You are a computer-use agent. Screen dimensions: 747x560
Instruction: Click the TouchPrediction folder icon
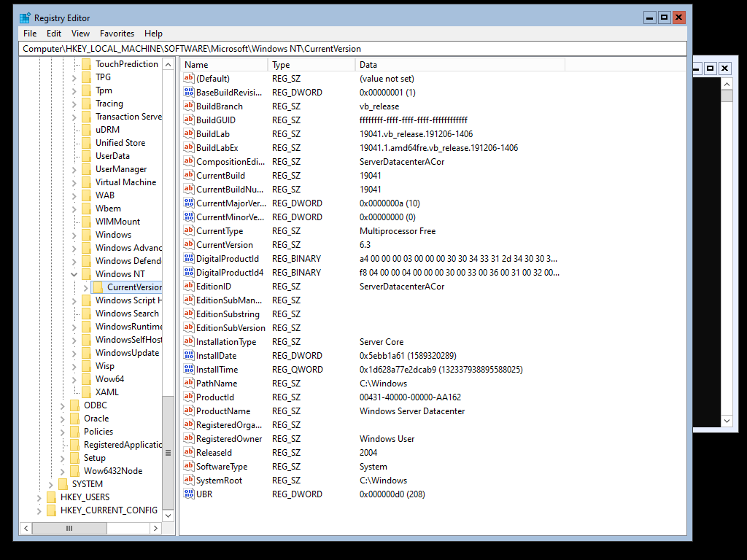pos(86,64)
